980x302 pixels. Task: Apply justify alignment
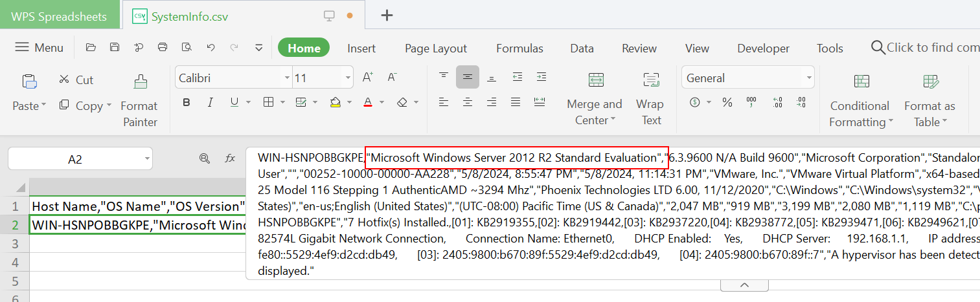pyautogui.click(x=516, y=102)
